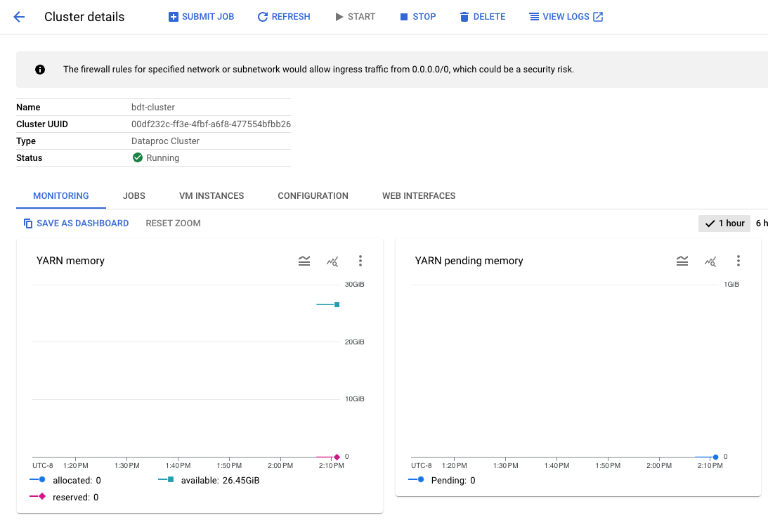Click the back arrow icon

coord(19,17)
